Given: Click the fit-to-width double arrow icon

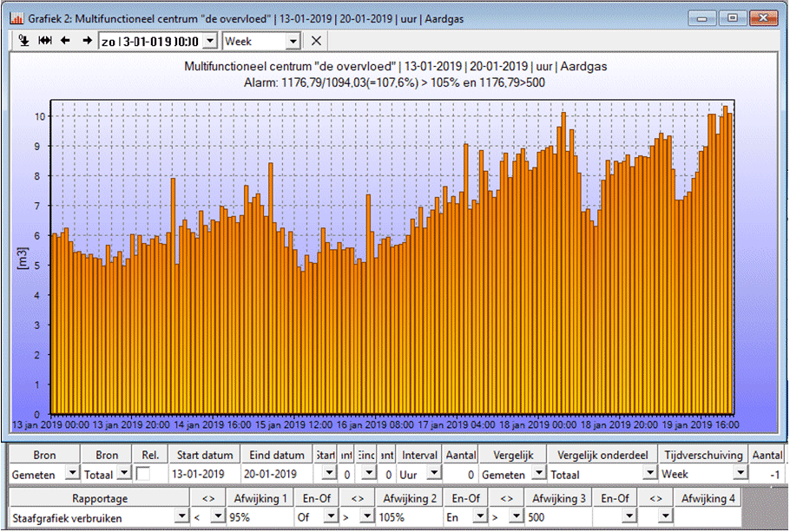Looking at the screenshot, I should [45, 41].
